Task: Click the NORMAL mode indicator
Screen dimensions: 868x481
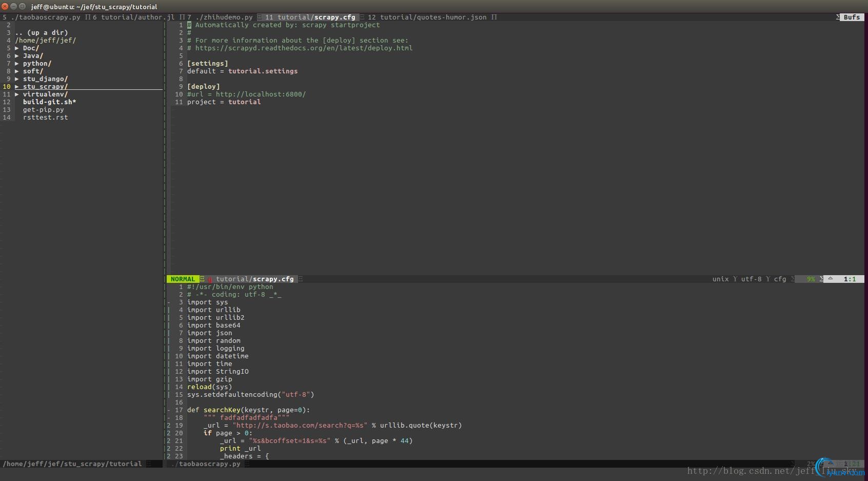Action: [183, 279]
